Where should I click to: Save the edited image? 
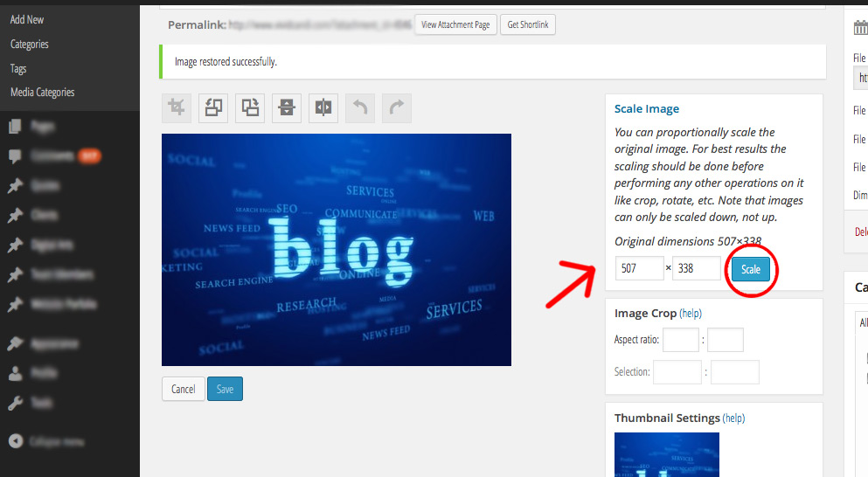point(225,389)
